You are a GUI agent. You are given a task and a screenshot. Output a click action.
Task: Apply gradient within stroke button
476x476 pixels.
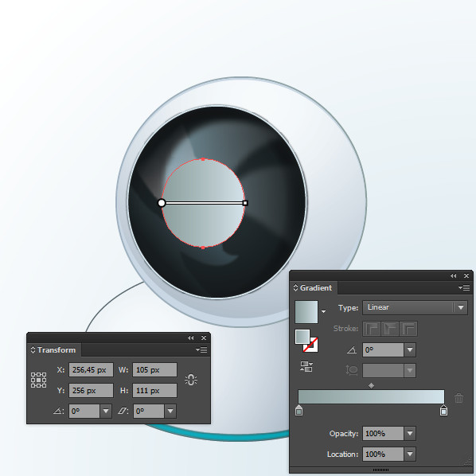click(372, 329)
